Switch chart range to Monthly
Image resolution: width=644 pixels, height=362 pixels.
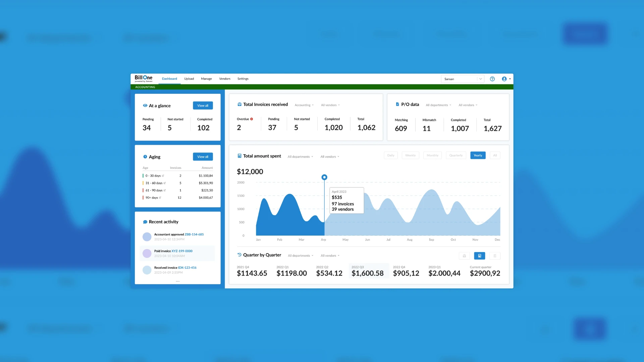tap(432, 155)
